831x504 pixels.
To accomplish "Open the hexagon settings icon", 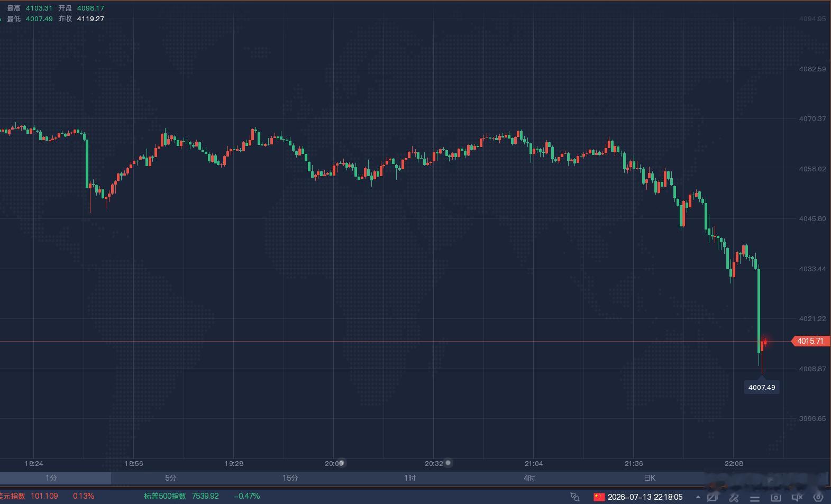I will click(x=818, y=497).
